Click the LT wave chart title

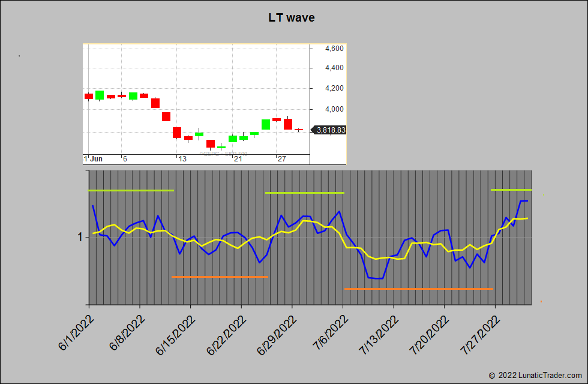(x=292, y=18)
